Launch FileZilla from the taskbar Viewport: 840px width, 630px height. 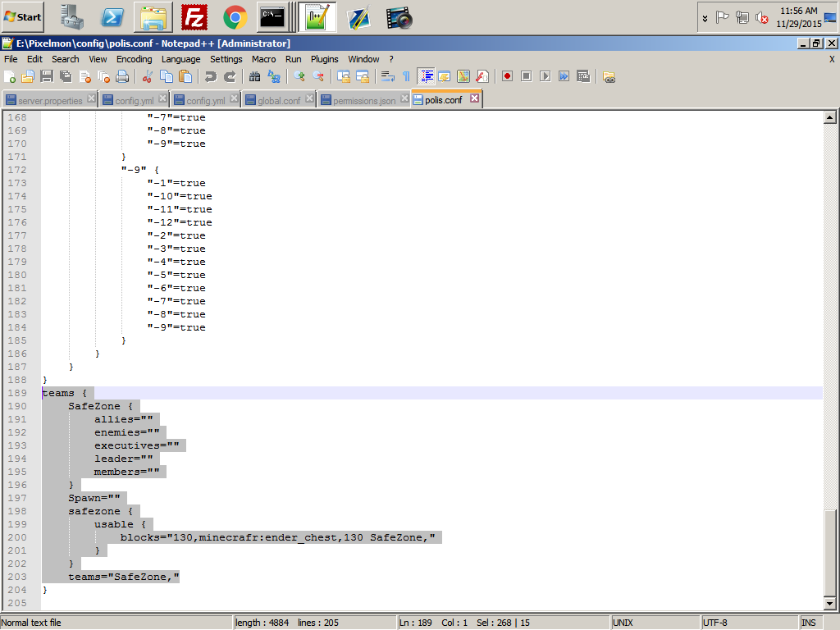(x=194, y=18)
